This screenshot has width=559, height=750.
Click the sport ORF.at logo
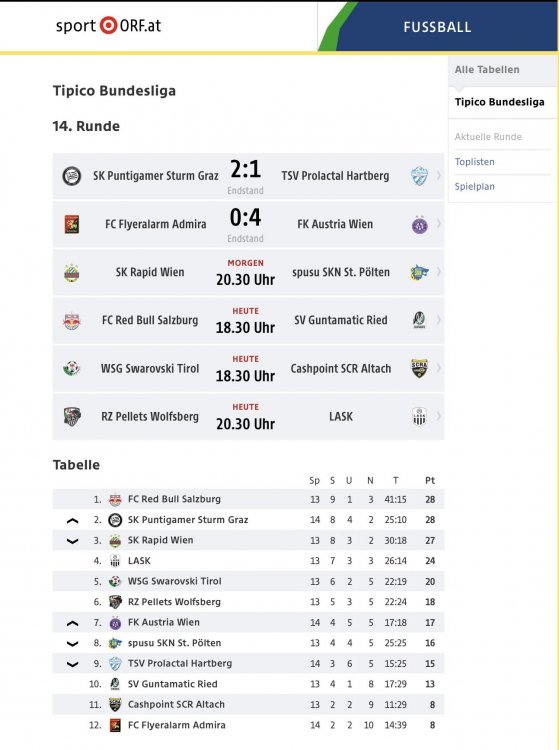click(108, 25)
